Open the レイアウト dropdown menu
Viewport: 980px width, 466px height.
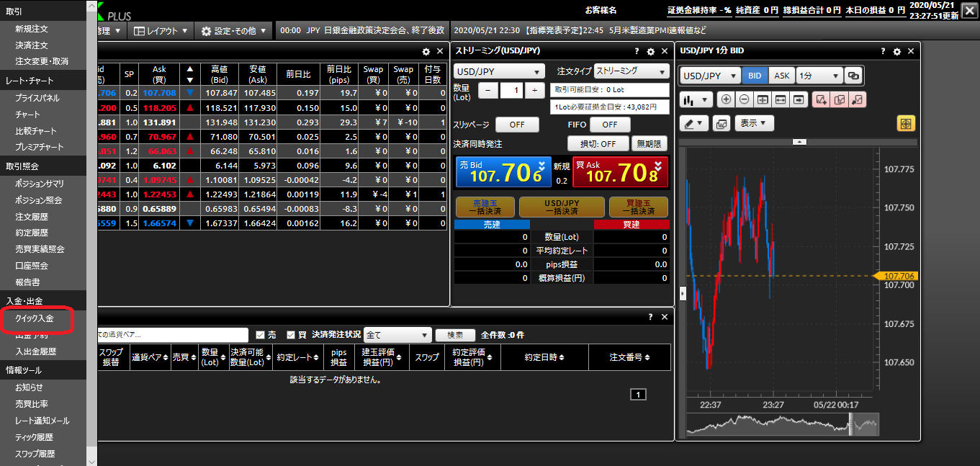point(161,31)
